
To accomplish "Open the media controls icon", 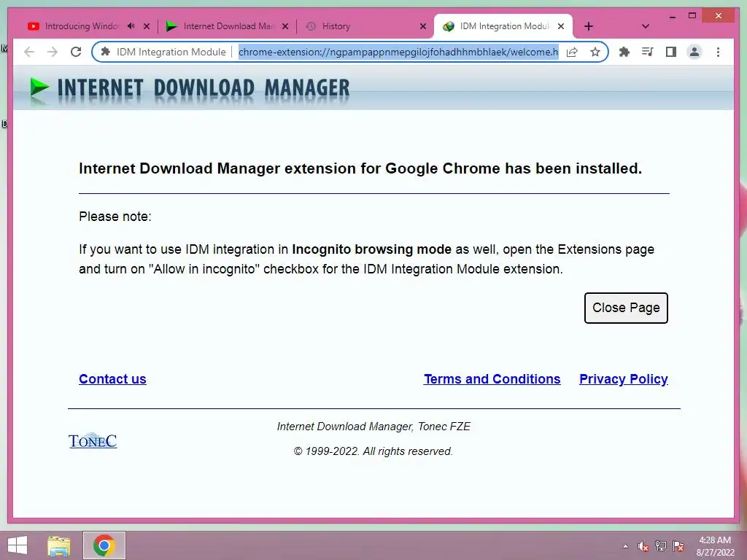I will 648,52.
